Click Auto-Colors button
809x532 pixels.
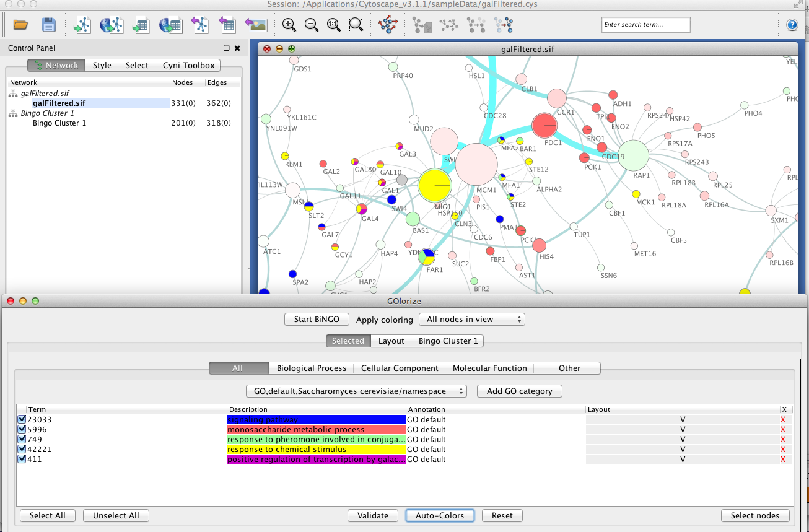pos(440,515)
